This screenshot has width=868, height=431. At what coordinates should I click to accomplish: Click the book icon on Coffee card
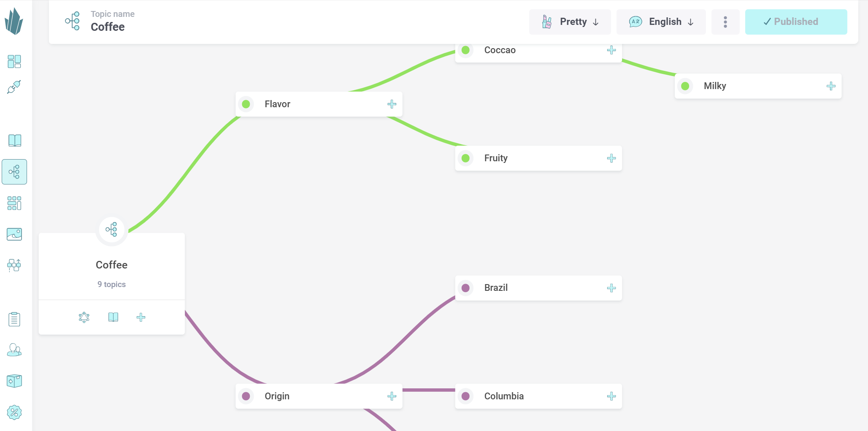(113, 317)
